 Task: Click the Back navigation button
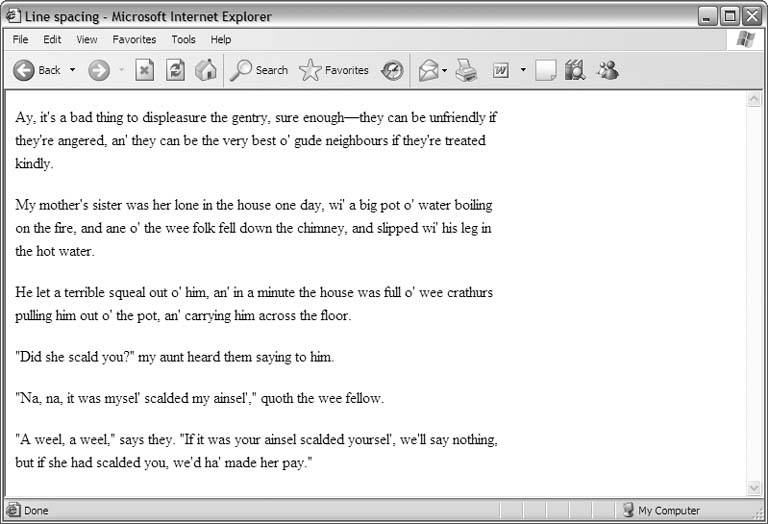pos(37,70)
